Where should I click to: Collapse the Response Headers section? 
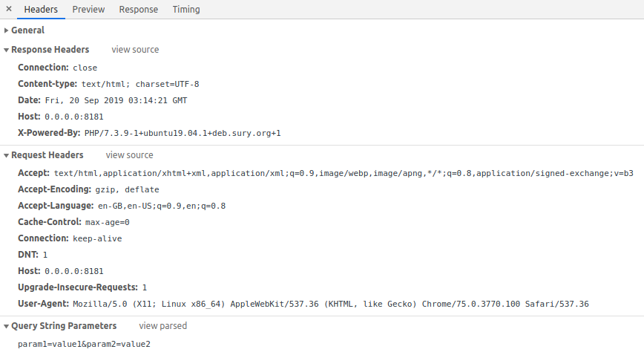pyautogui.click(x=50, y=50)
